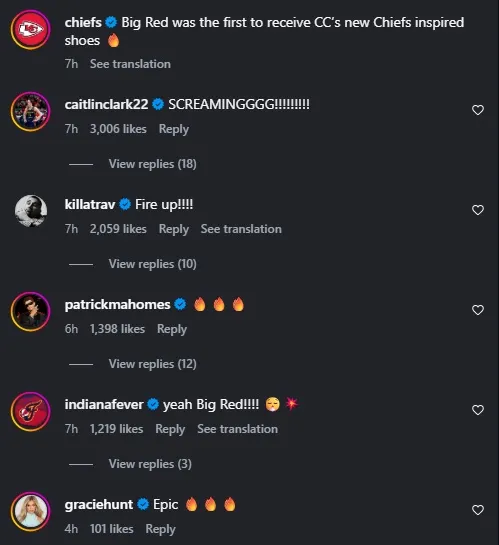
Task: Open indianafever's logo avatar
Action: [x=31, y=412]
